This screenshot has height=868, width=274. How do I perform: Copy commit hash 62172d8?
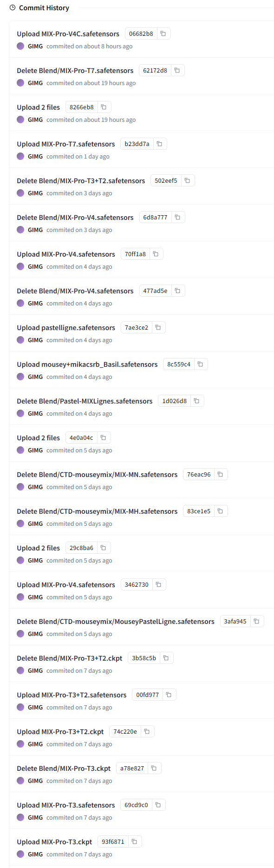tap(177, 70)
